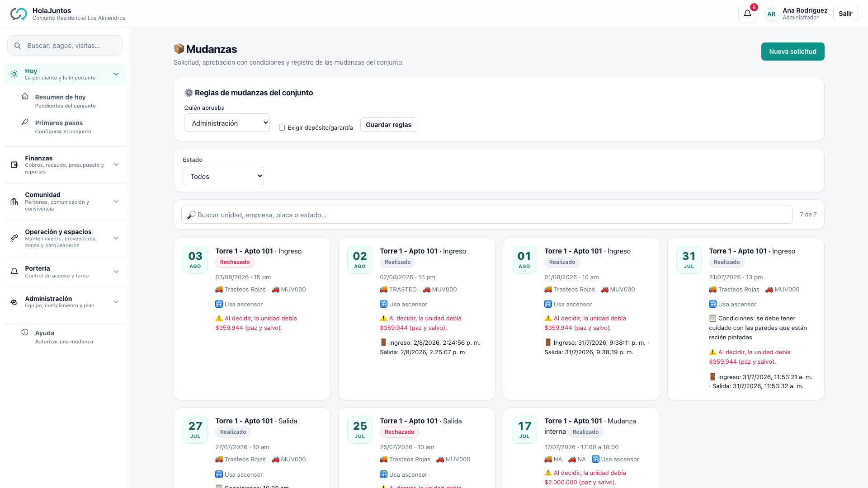Viewport: 868px width, 488px height.
Task: Enable the Exigir depósito/garantía checkbox
Action: coord(282,128)
